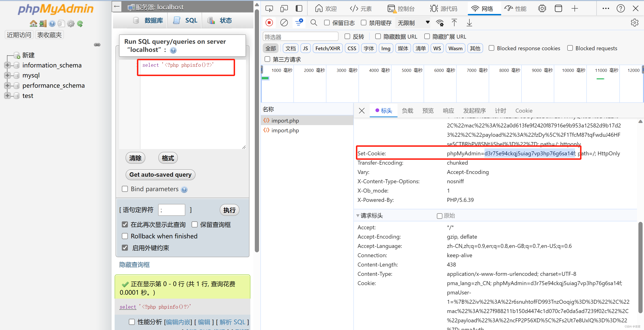The image size is (644, 330).
Task: Open the memory chip tool icon
Action: (x=542, y=9)
